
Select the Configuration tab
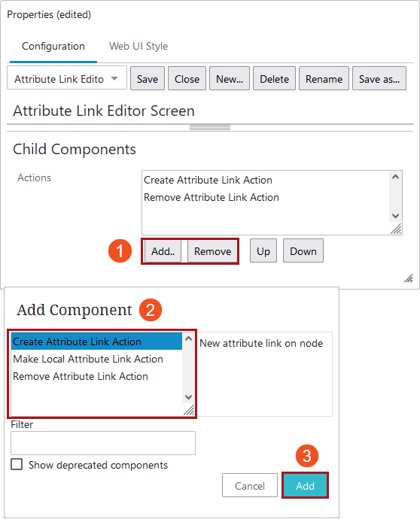pyautogui.click(x=53, y=46)
